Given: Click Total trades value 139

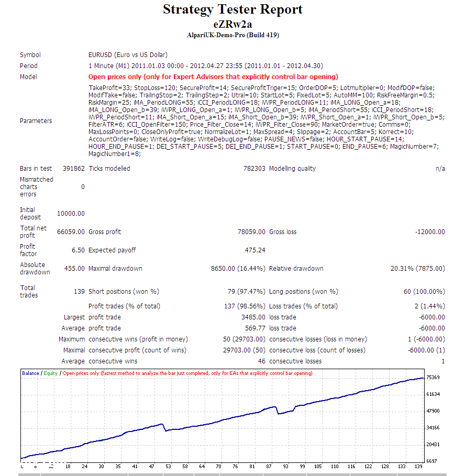Looking at the screenshot, I should (79, 292).
